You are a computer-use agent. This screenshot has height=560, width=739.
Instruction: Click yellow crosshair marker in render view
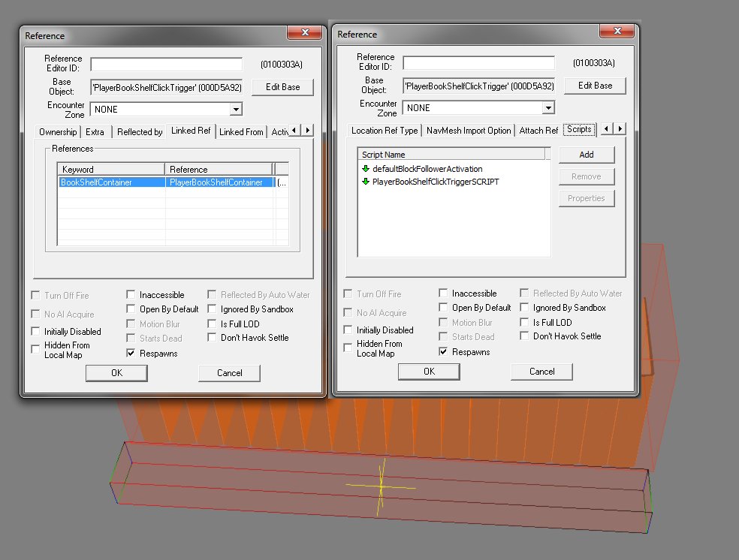381,487
